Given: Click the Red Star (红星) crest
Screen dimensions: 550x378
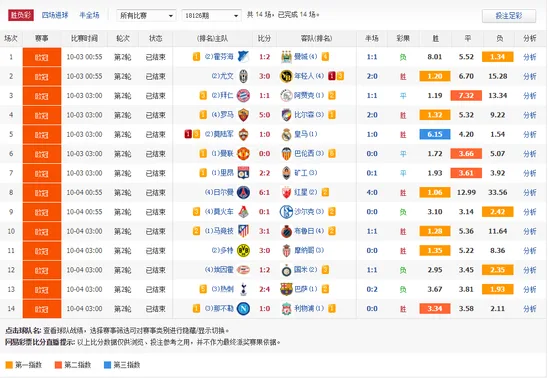Looking at the screenshot, I should [286, 193].
